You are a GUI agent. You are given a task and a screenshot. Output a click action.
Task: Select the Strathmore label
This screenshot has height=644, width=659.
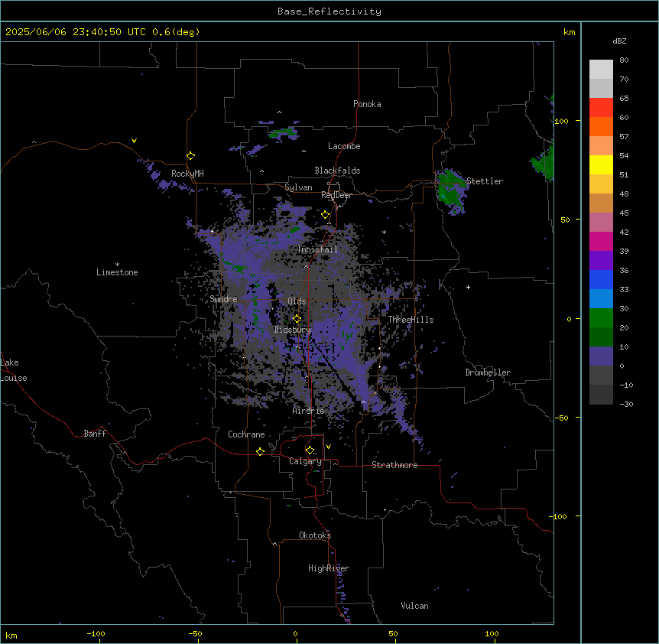(394, 465)
